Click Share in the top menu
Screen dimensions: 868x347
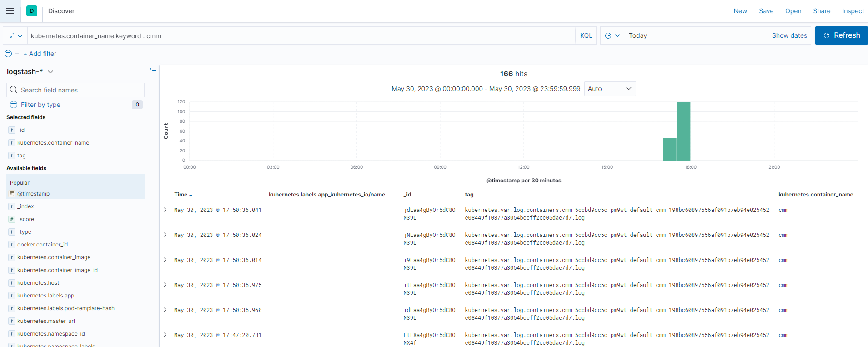821,11
